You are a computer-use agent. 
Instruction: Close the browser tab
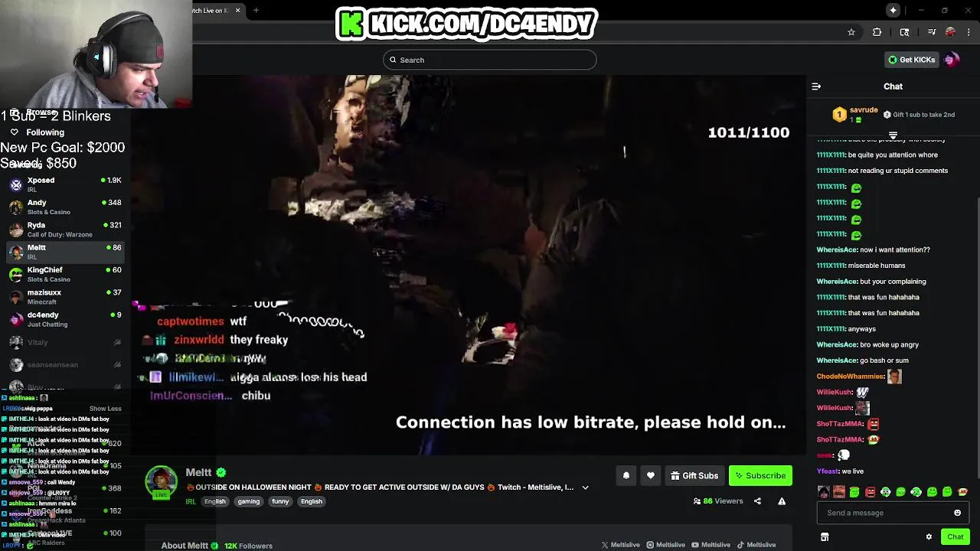(237, 10)
